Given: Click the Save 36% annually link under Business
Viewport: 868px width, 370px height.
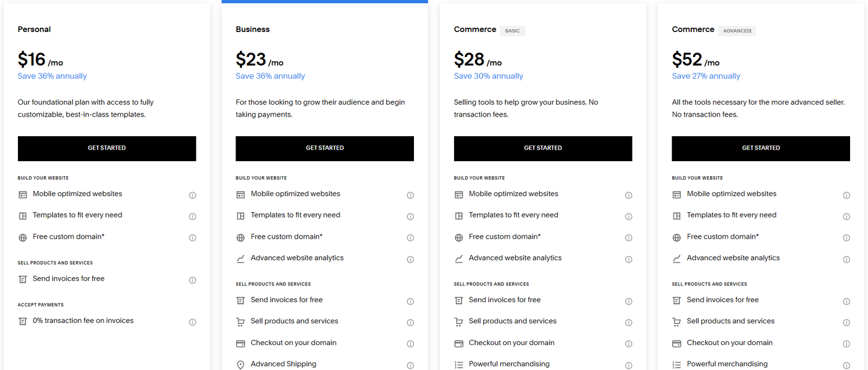Looking at the screenshot, I should pos(270,76).
